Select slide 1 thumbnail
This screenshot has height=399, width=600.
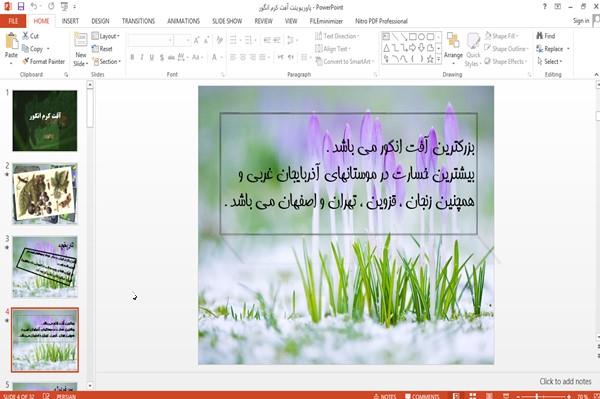point(45,121)
